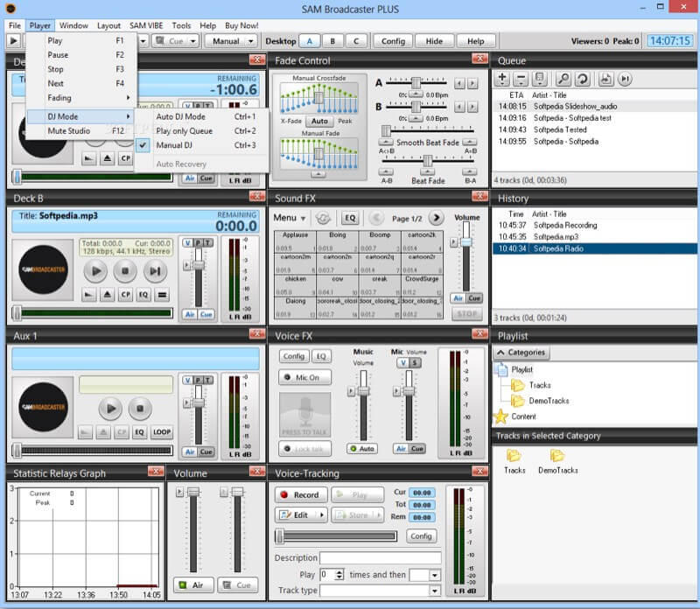Viewport: 700px width, 609px height.
Task: Toggle Cue in the Volume panel
Action: click(237, 584)
